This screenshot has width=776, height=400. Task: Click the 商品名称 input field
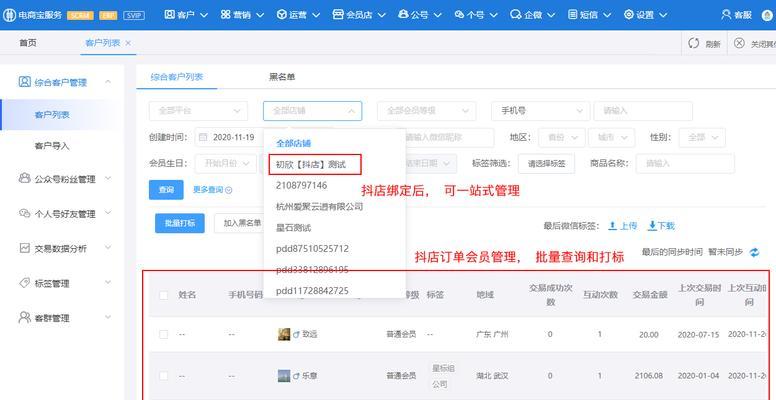pyautogui.click(x=685, y=163)
